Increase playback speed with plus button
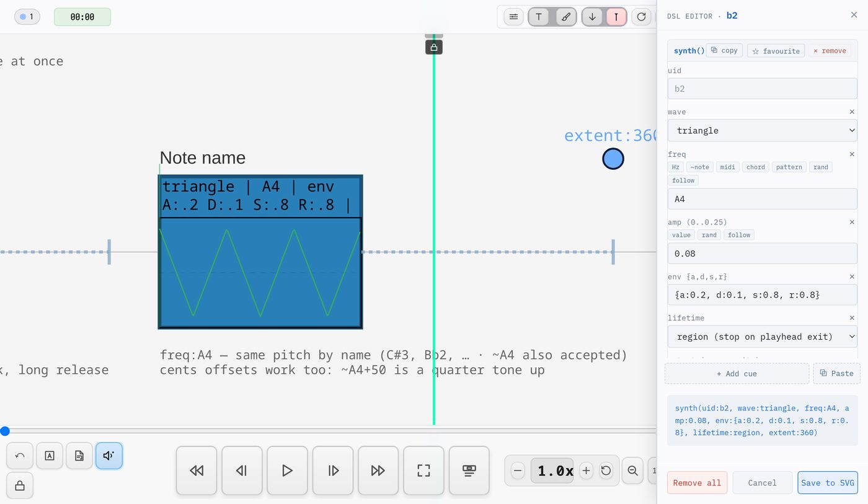This screenshot has width=868, height=504. pos(586,471)
